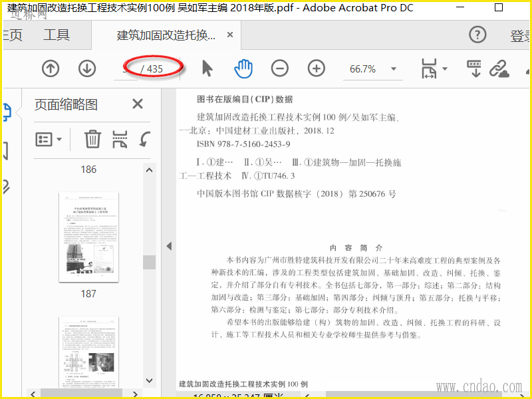Select the thumbnail below label 187
532x399 pixels.
click(88, 352)
